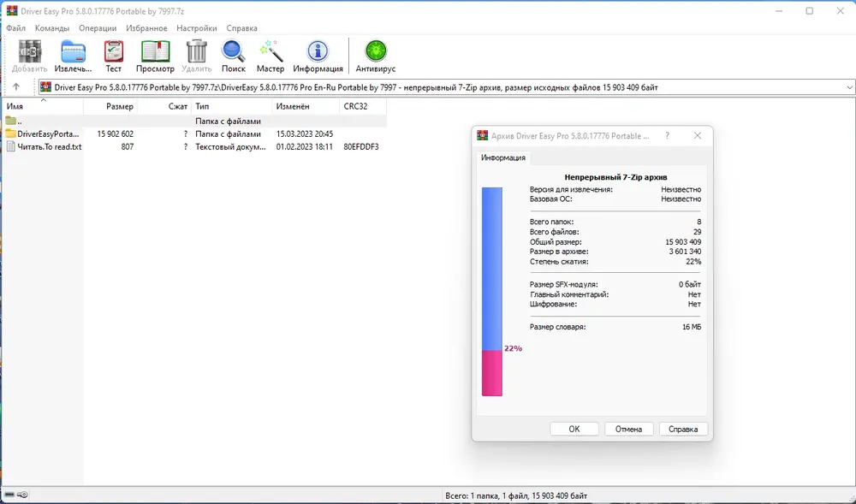Click the CRC value 80EFDDF3
This screenshot has height=504, width=856.
point(361,146)
